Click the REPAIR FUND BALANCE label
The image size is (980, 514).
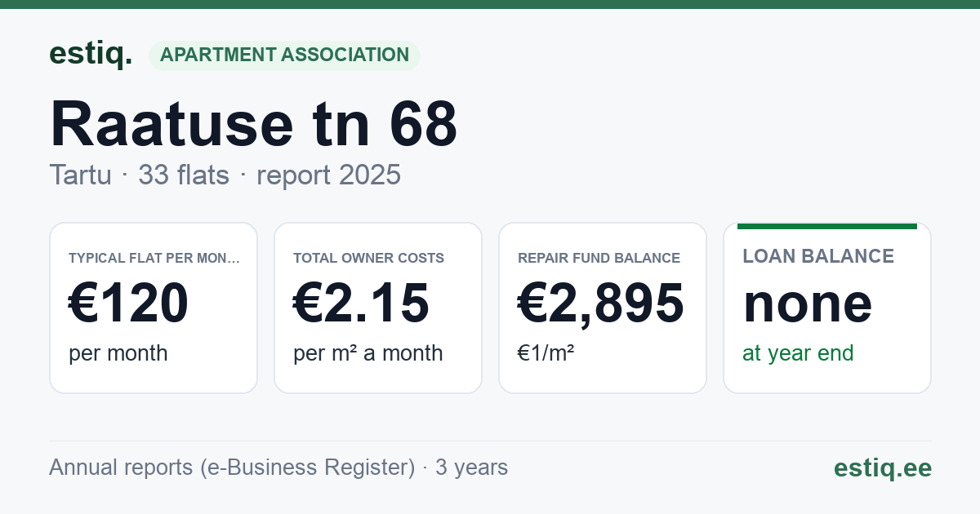(599, 258)
